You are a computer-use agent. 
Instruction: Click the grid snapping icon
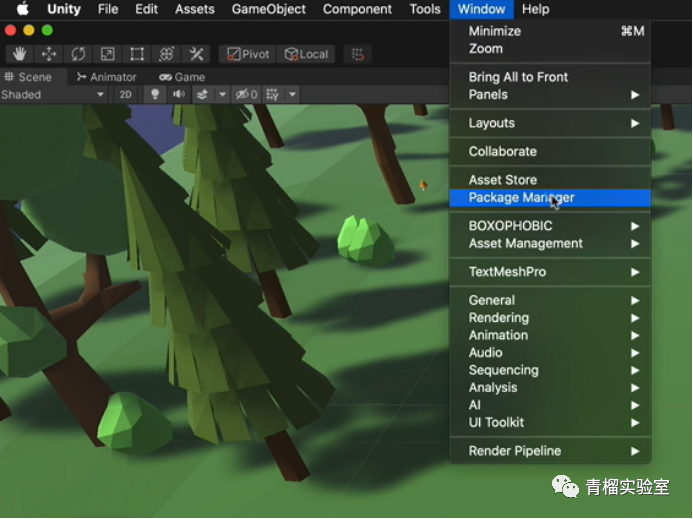[358, 54]
